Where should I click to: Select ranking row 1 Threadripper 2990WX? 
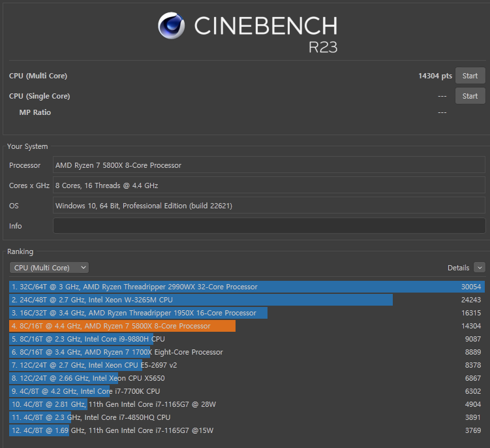(x=247, y=287)
